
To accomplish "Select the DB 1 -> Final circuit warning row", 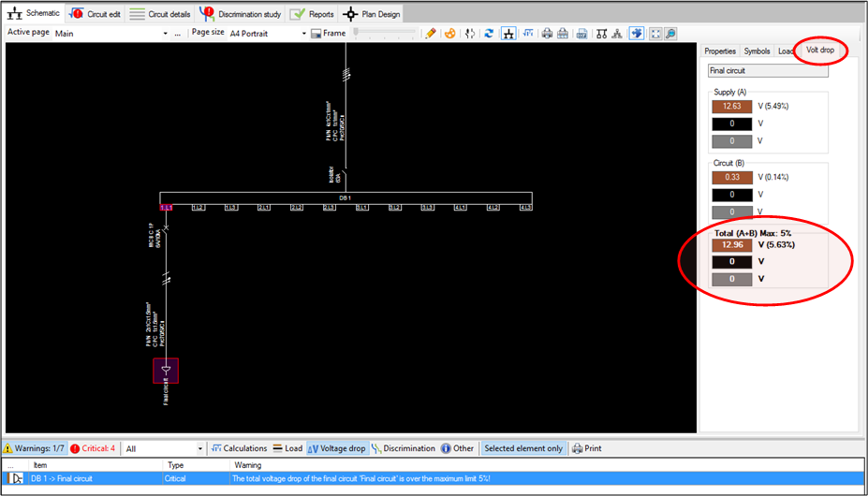I will tap(434, 478).
